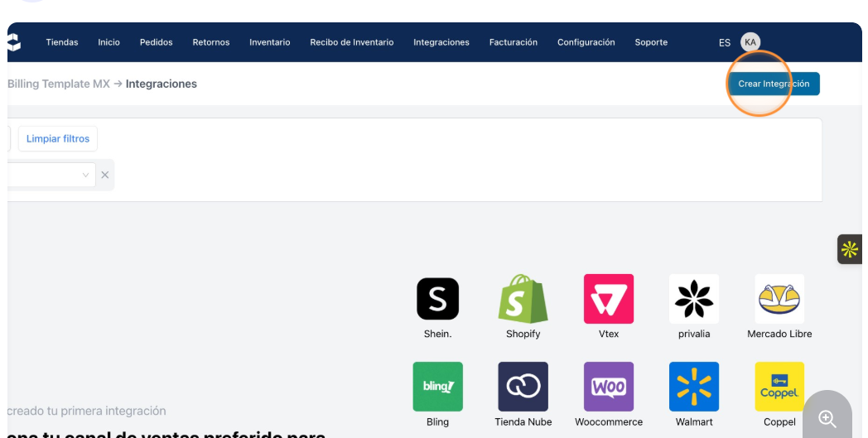Screen dimensions: 868x438
Task: Select the Bling integration icon
Action: [x=437, y=387]
